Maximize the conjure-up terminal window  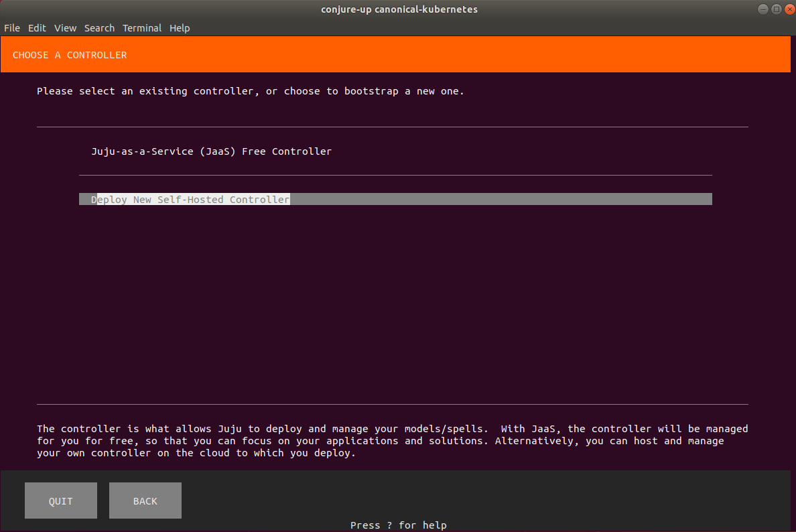tap(776, 9)
